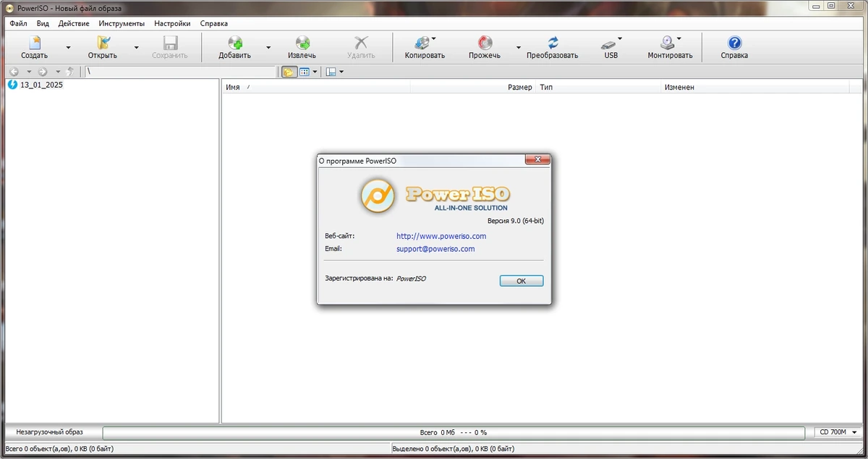
Task: Open the Вид menu
Action: [x=43, y=23]
